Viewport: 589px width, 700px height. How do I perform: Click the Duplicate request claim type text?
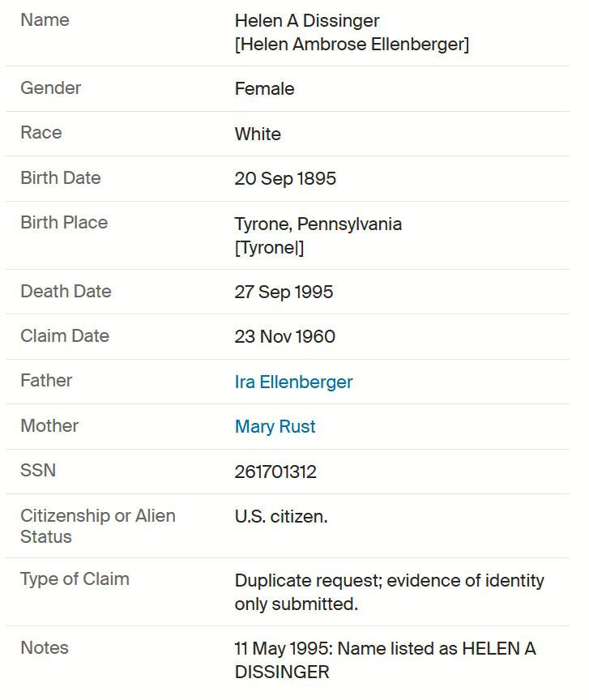(x=390, y=592)
